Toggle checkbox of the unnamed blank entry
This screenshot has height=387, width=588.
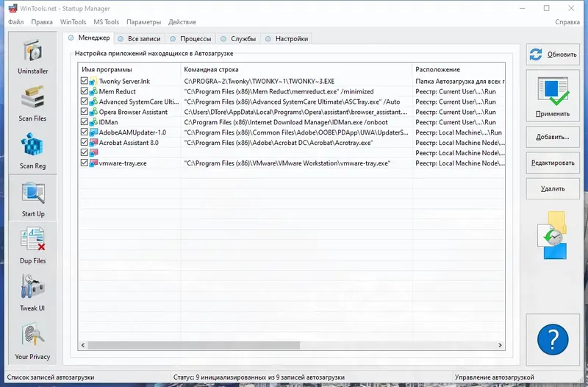click(x=85, y=152)
